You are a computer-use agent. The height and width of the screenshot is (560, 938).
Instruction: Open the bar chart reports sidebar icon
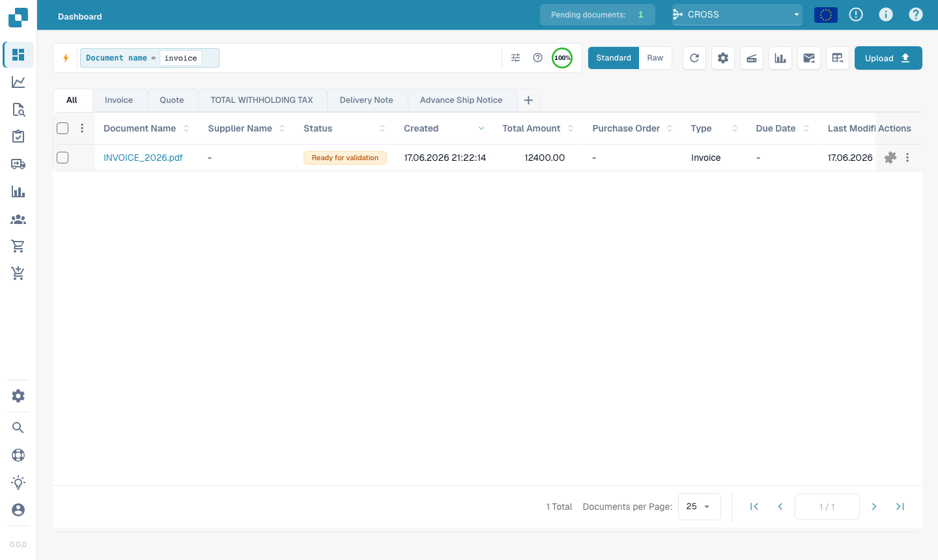18,191
